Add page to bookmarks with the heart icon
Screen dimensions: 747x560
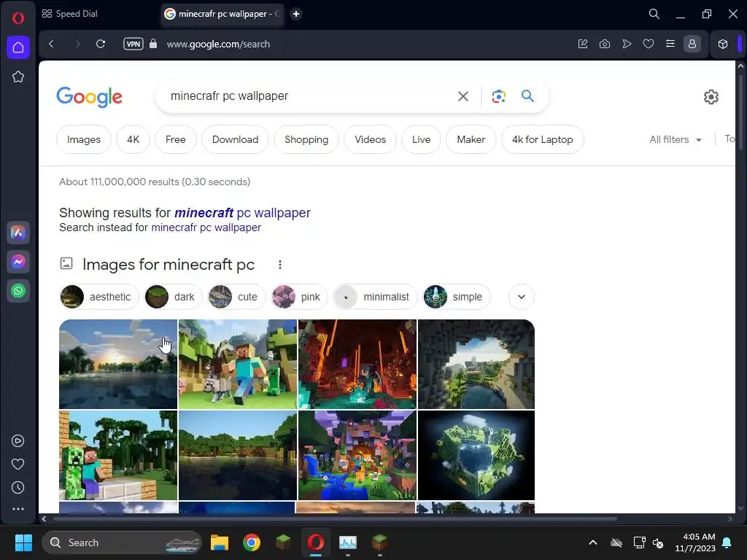[x=649, y=44]
